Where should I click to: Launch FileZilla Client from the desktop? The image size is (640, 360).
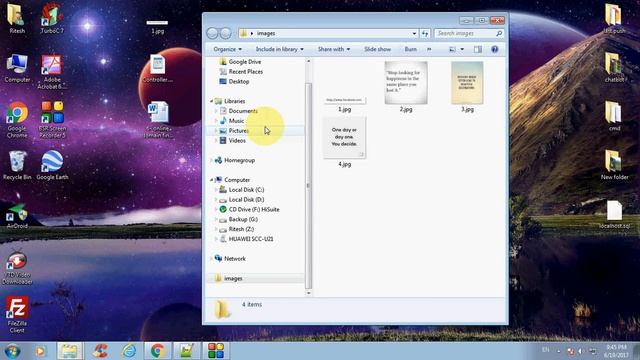(17, 314)
